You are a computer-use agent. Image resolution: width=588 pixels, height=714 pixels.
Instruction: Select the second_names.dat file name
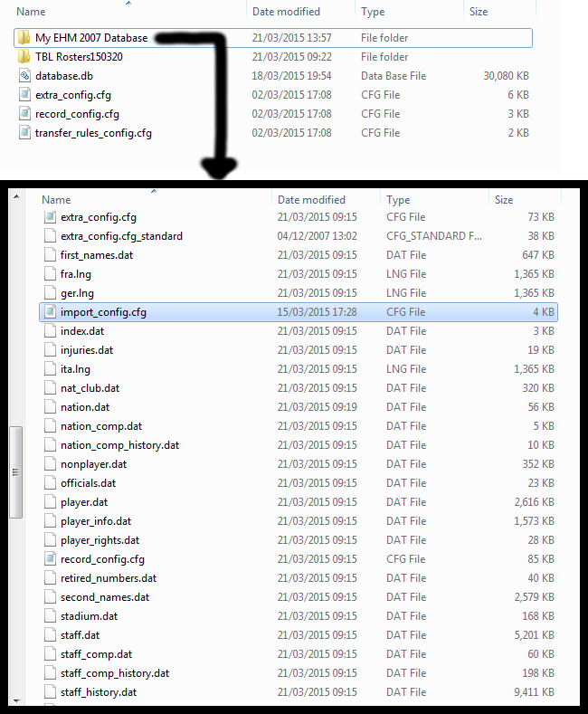[105, 597]
